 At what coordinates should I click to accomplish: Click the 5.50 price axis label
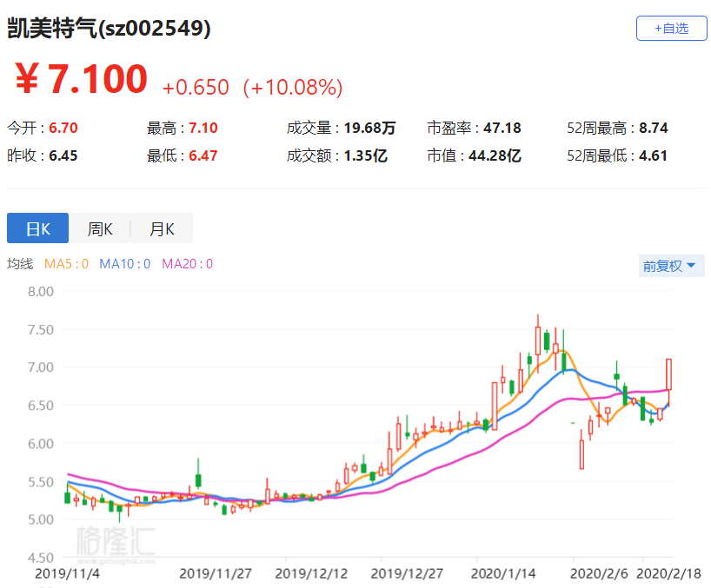tap(40, 481)
